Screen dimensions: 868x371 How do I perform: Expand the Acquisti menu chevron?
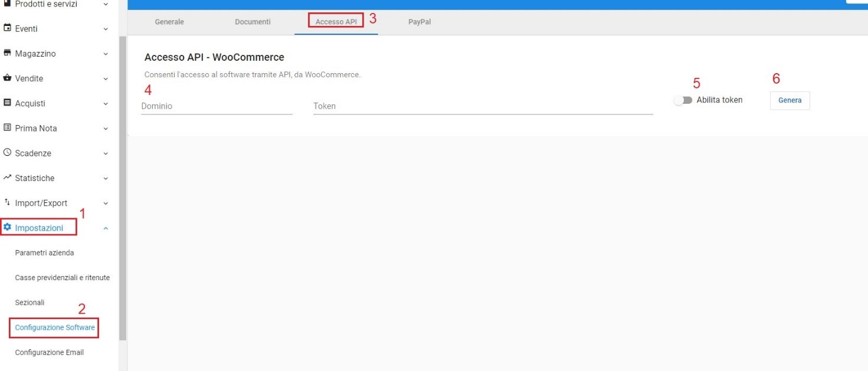106,103
